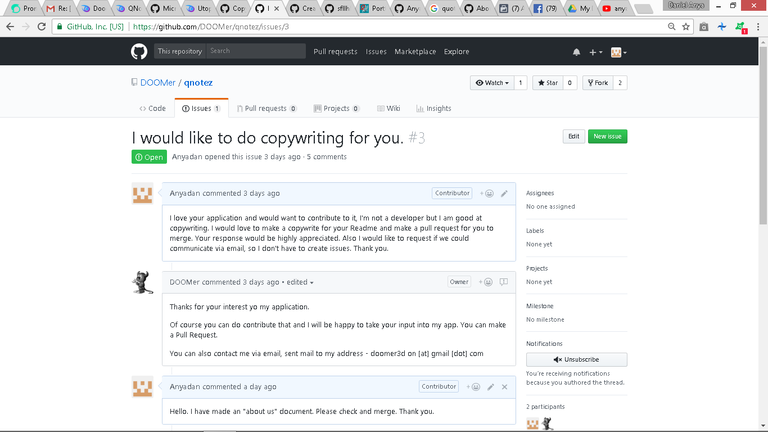Image resolution: width=768 pixels, height=432 pixels.
Task: Unsubscribe from issue notifications
Action: coord(576,359)
